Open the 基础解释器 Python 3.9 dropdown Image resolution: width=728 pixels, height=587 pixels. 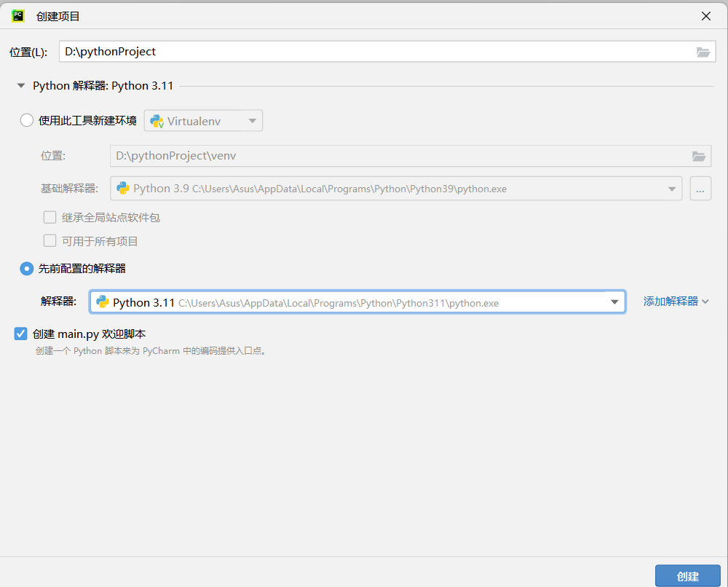click(396, 189)
